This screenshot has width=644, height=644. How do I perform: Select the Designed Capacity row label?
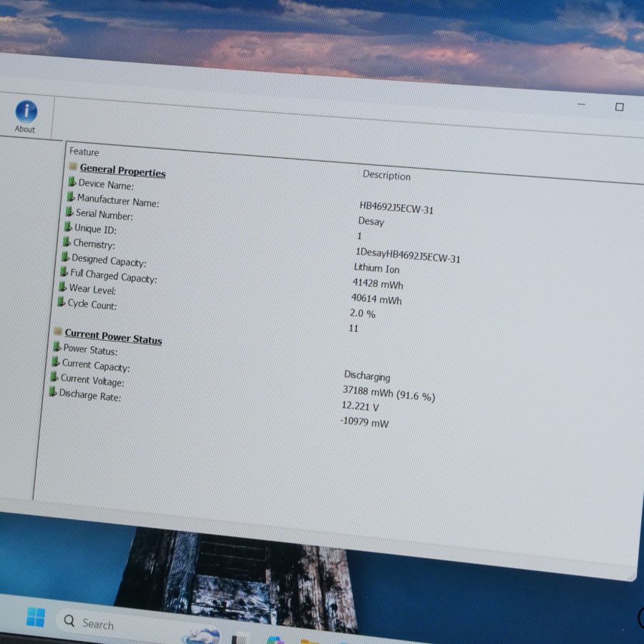point(109,260)
